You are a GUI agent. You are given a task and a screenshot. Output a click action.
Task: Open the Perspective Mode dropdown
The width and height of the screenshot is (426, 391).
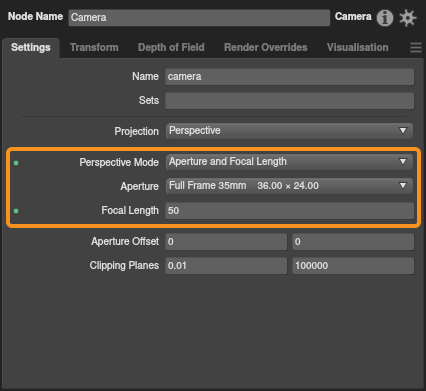289,162
